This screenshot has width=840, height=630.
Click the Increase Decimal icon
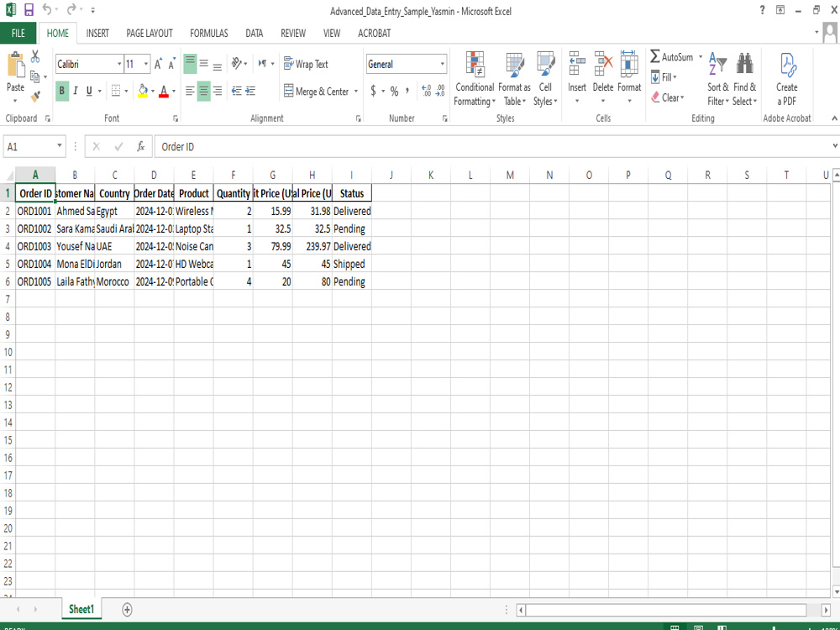click(427, 91)
